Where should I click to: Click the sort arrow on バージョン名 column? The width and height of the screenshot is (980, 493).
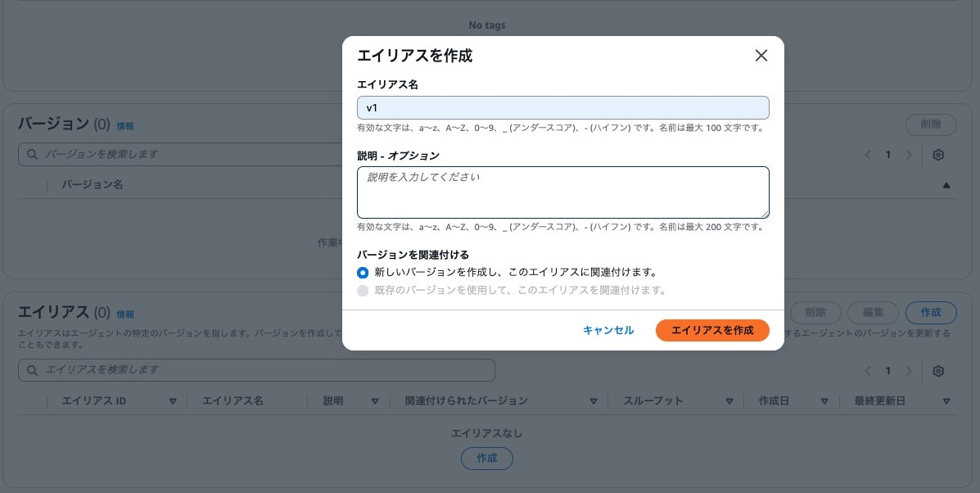coord(946,185)
